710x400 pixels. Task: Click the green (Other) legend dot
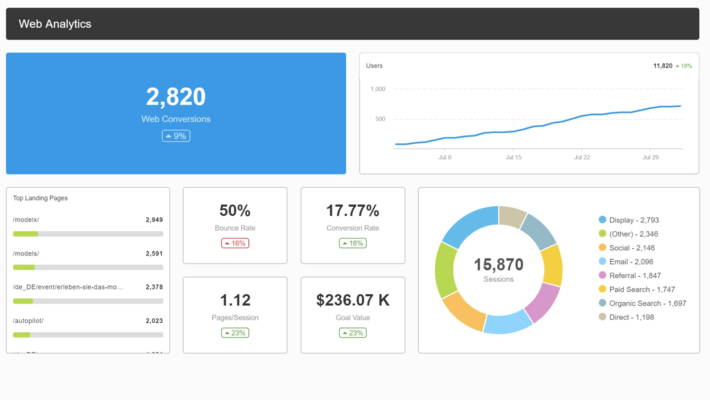(602, 234)
